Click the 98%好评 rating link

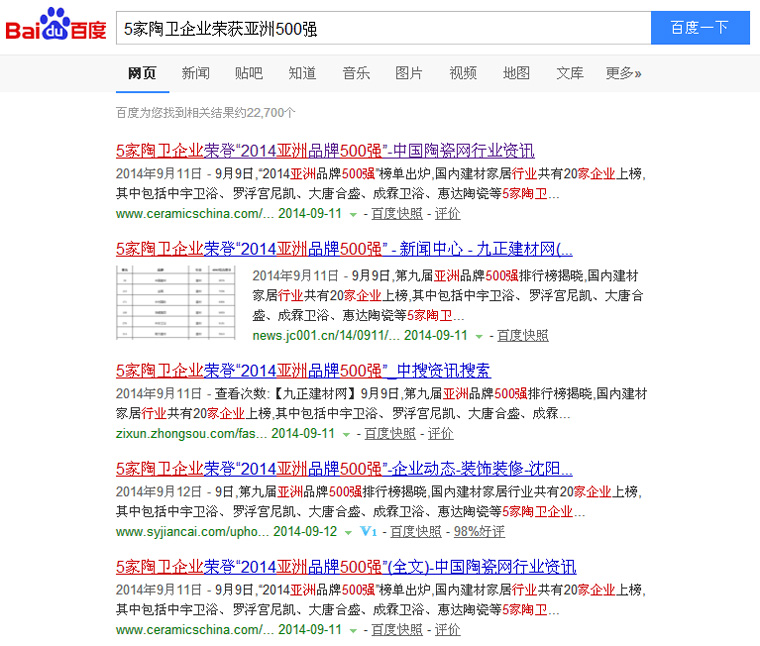479,532
